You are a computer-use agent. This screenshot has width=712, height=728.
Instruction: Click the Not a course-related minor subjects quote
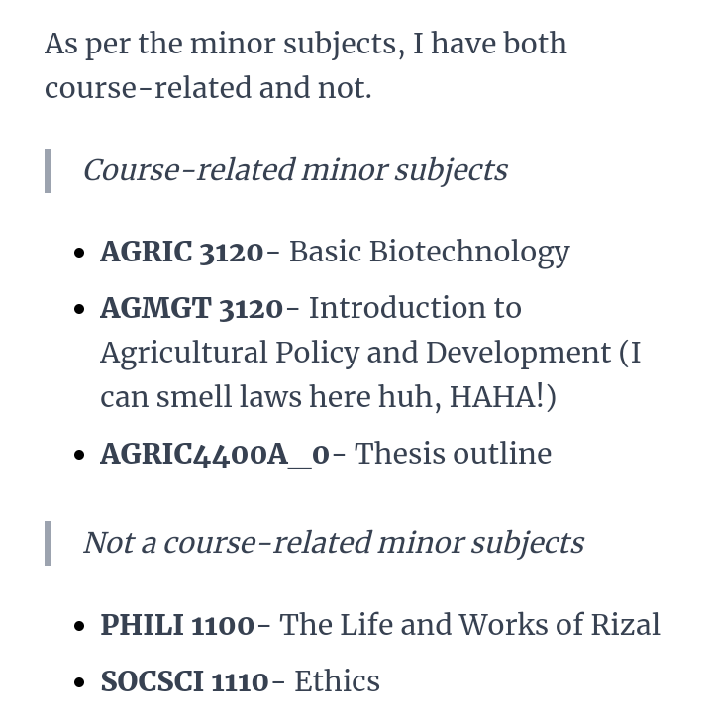334,543
